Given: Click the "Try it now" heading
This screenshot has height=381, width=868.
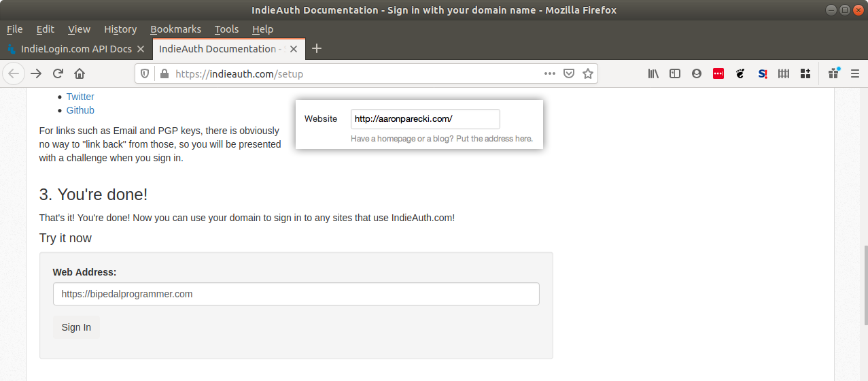Looking at the screenshot, I should [65, 238].
